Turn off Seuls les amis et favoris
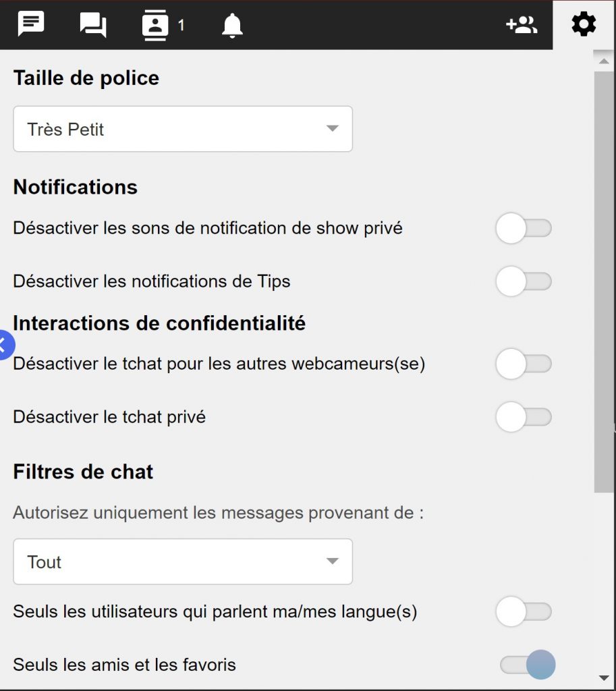 click(x=528, y=665)
